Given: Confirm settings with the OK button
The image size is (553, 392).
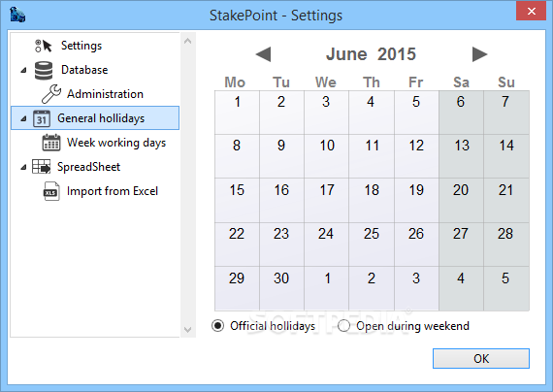Looking at the screenshot, I should 481,358.
